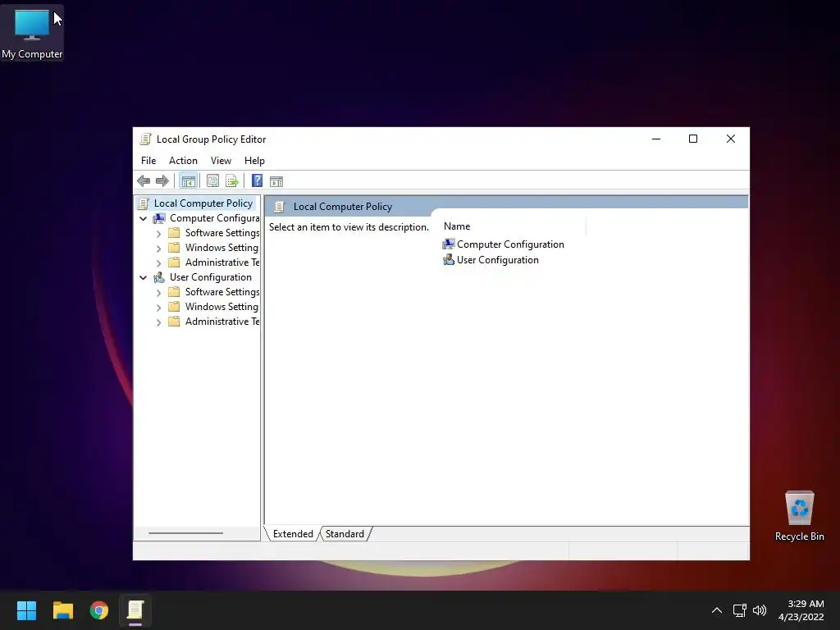This screenshot has width=840, height=630.
Task: Select the Recycle Bin desktop icon
Action: point(799,516)
